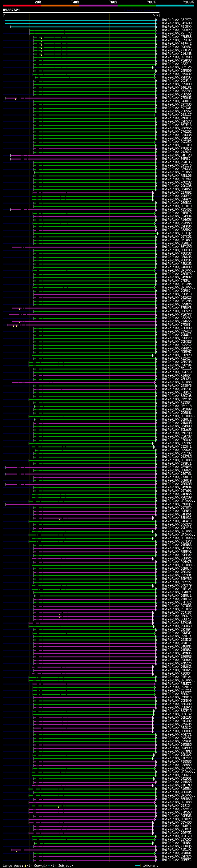
Task: Select the label UniRef100_B1VZK6
Action: pyautogui.click(x=177, y=839)
